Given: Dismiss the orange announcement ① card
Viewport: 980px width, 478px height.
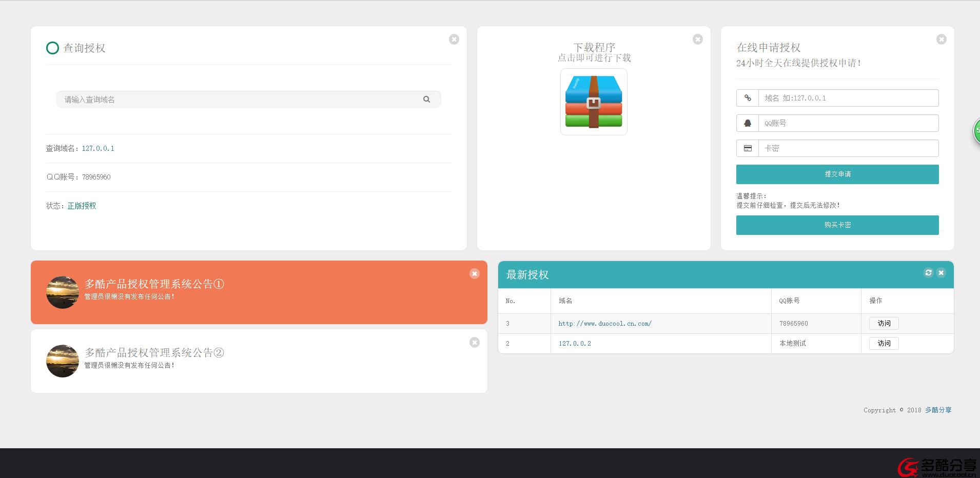Looking at the screenshot, I should 475,274.
